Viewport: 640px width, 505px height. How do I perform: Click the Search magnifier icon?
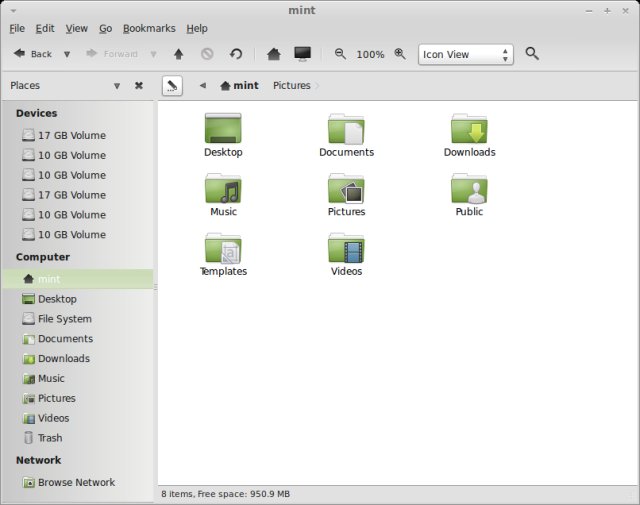click(x=532, y=53)
